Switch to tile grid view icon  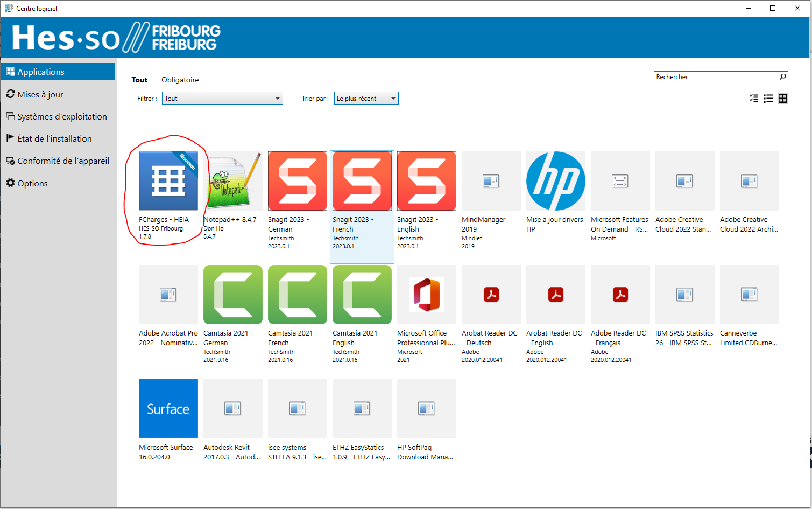[x=783, y=99]
